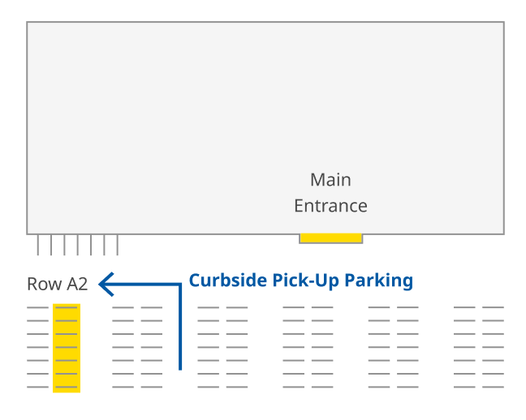Choose left column of the third parking block

coord(209,348)
